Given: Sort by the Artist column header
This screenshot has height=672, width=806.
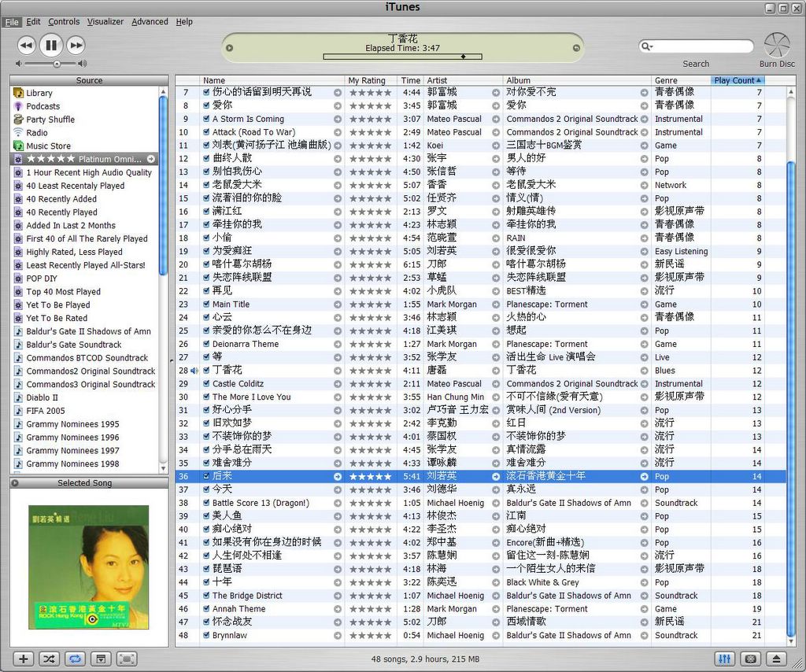Looking at the screenshot, I should click(x=463, y=80).
